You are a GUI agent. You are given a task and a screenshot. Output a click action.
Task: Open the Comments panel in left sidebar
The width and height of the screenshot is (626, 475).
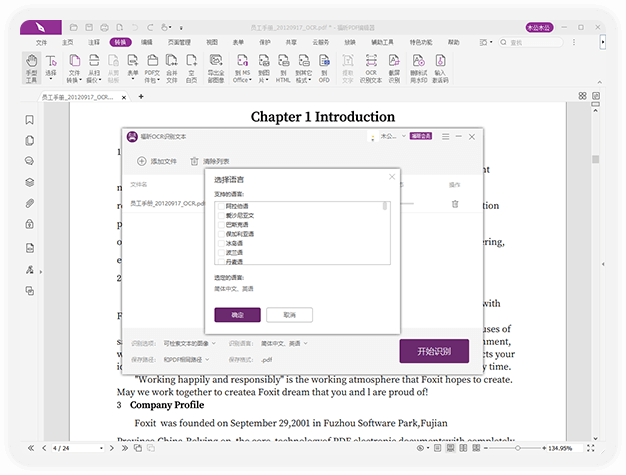click(30, 161)
